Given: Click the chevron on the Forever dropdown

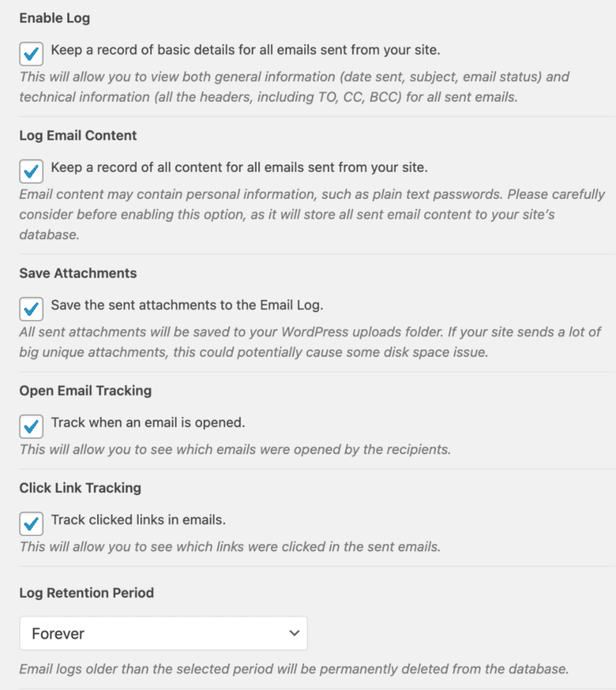Looking at the screenshot, I should click(x=294, y=633).
